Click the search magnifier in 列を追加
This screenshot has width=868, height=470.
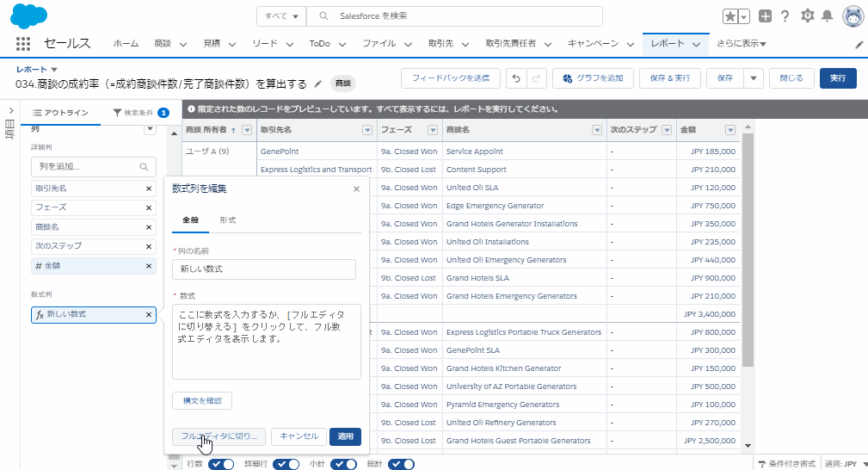tap(144, 167)
